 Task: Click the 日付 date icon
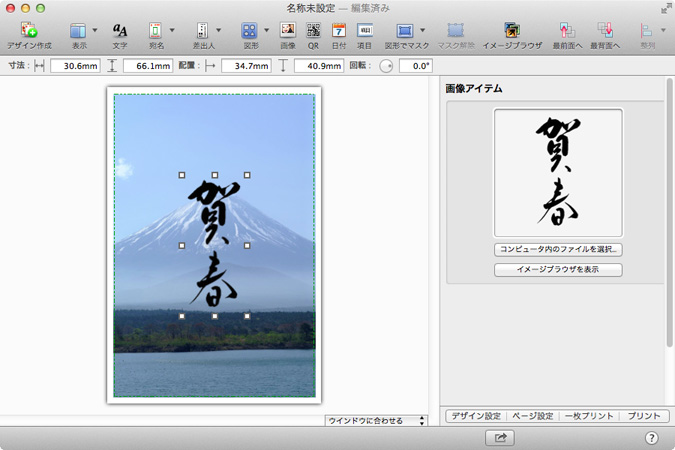[339, 31]
